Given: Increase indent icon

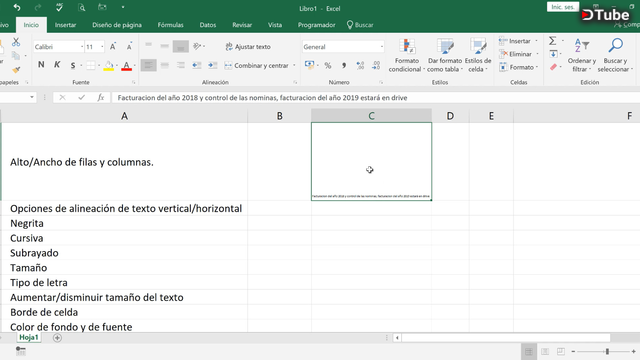Looking at the screenshot, I should pos(213,65).
